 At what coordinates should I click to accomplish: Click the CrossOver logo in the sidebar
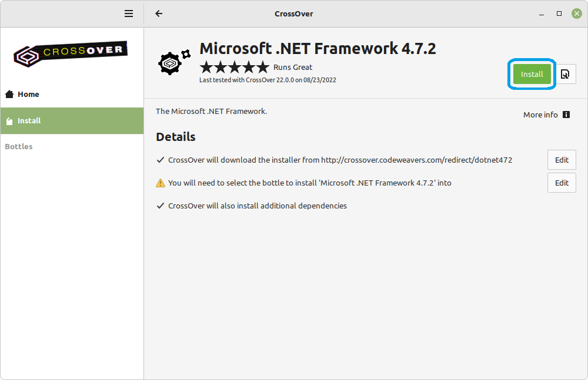(71, 54)
